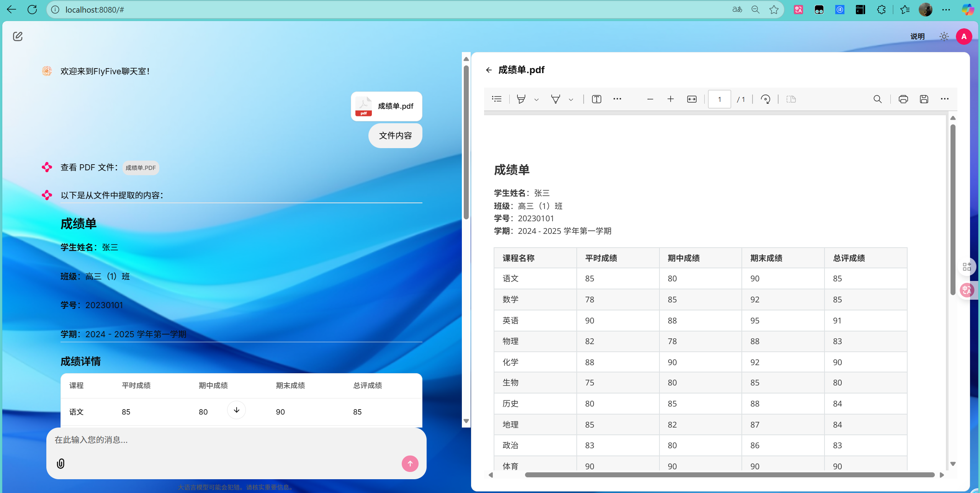Click the new chat compose icon

tap(18, 36)
